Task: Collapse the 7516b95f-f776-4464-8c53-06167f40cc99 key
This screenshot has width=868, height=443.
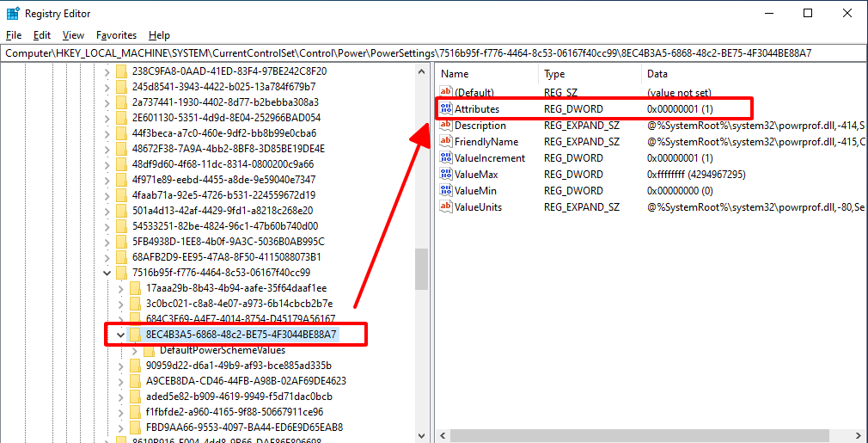Action: [x=107, y=273]
